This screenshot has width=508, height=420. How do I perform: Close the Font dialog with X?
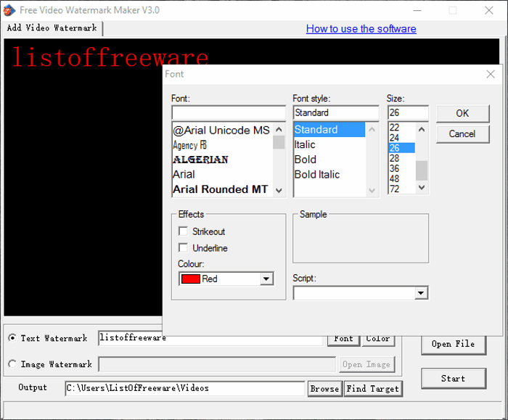coord(490,74)
